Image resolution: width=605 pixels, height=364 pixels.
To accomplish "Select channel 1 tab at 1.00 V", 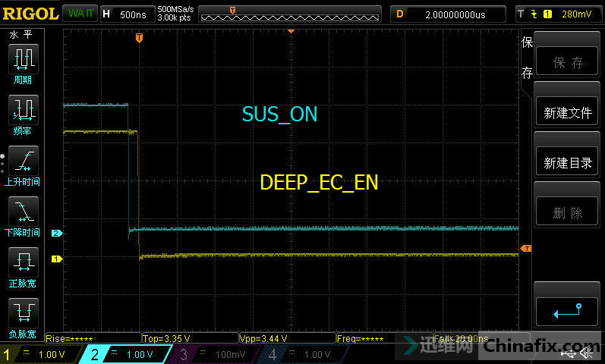I will pyautogui.click(x=42, y=354).
